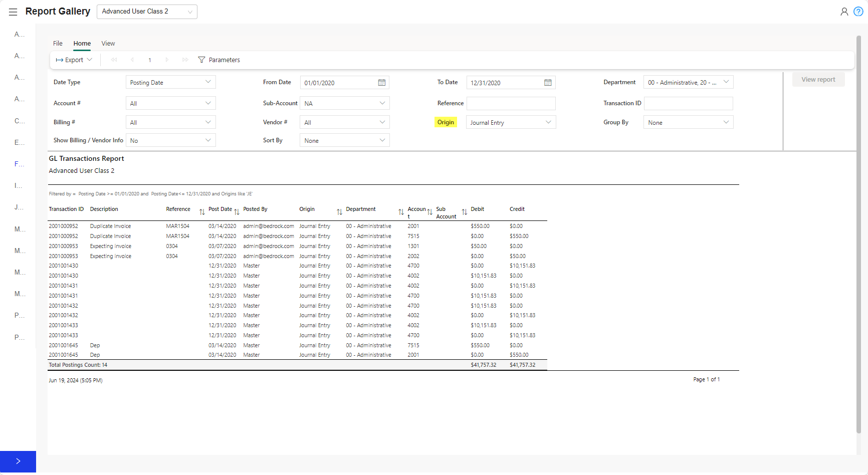Click page number 1 field in toolbar
The image size is (868, 475).
(x=150, y=60)
